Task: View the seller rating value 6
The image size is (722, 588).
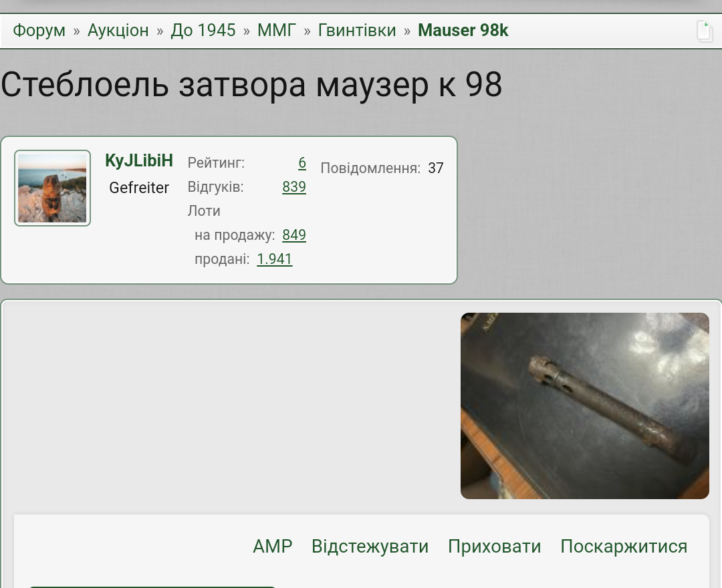Action: (302, 162)
